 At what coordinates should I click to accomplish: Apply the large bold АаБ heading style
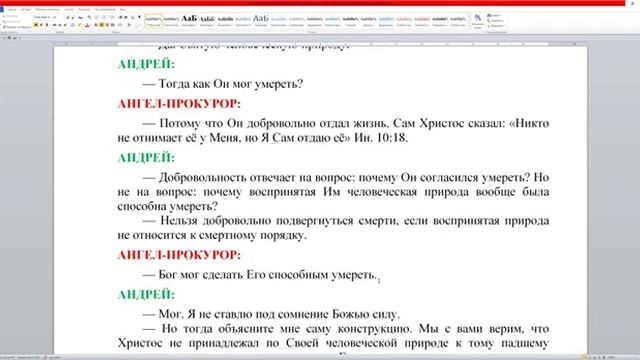point(189,20)
